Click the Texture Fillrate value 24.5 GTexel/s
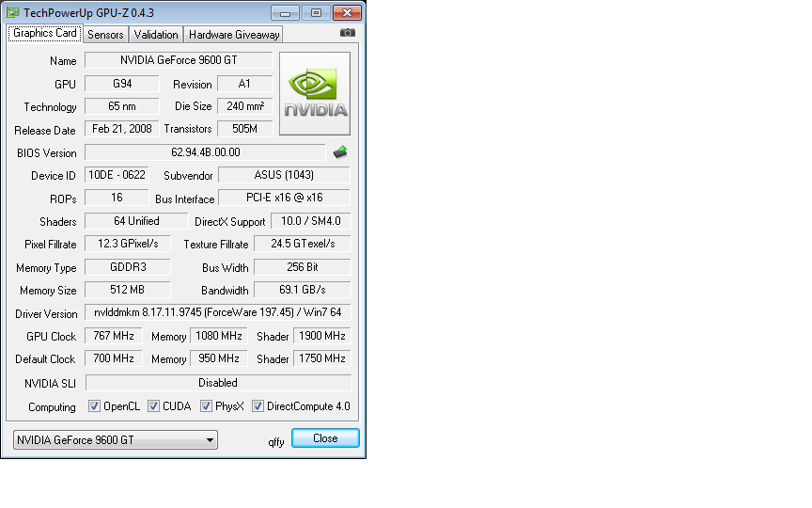This screenshot has height=508, width=812. coord(303,244)
